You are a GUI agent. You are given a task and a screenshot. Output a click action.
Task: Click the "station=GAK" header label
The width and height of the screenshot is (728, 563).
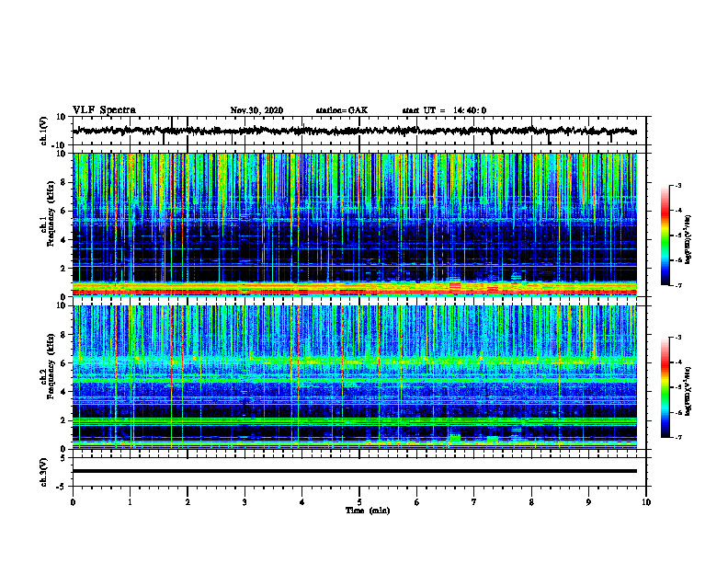[342, 110]
